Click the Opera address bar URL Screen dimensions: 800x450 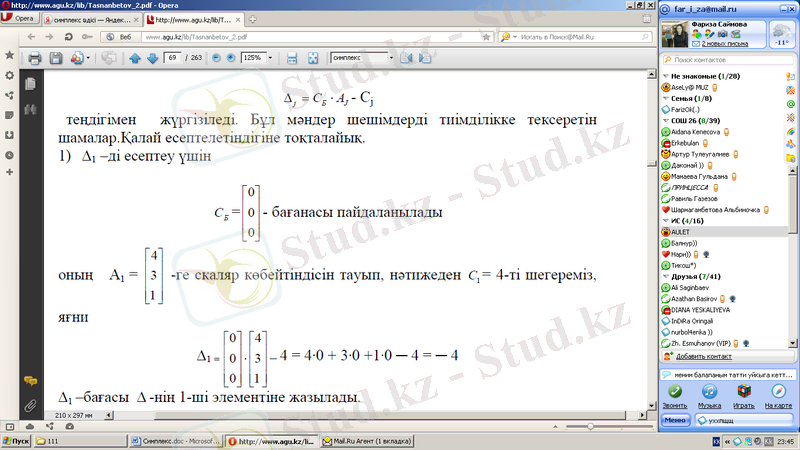click(196, 37)
